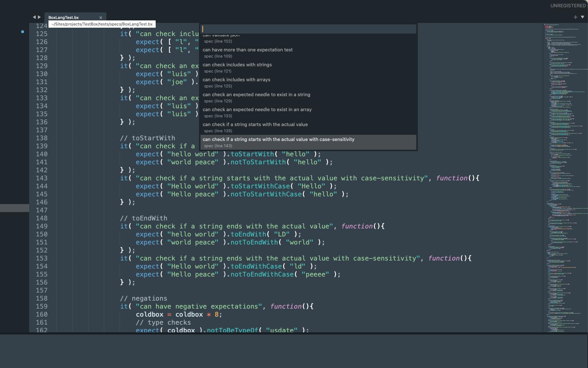The height and width of the screenshot is (368, 588).
Task: Click line number 143 in the gutter
Action: pos(42,178)
